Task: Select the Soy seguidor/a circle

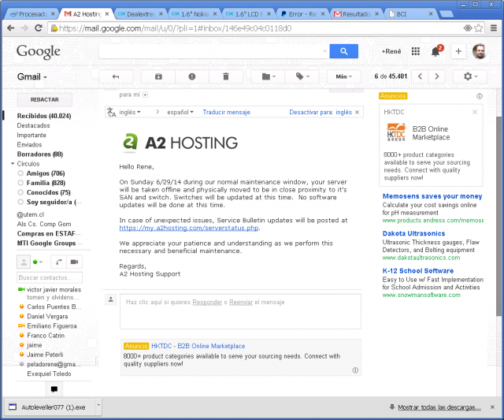Action: coord(54,202)
